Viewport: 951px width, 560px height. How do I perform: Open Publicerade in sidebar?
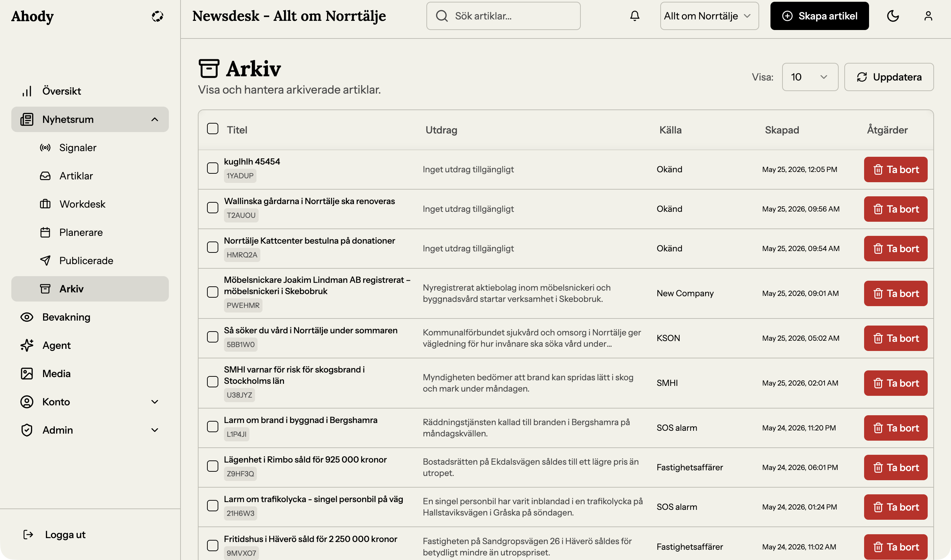(90, 261)
